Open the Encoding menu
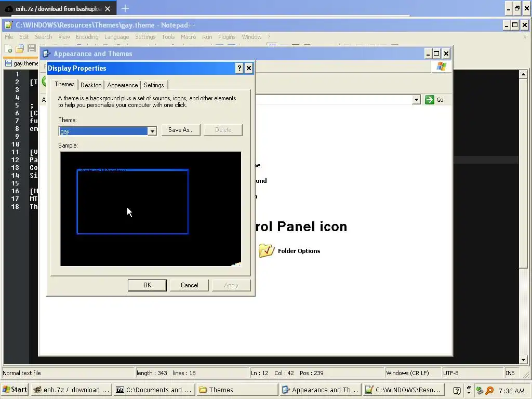This screenshot has width=532, height=399. (87, 37)
